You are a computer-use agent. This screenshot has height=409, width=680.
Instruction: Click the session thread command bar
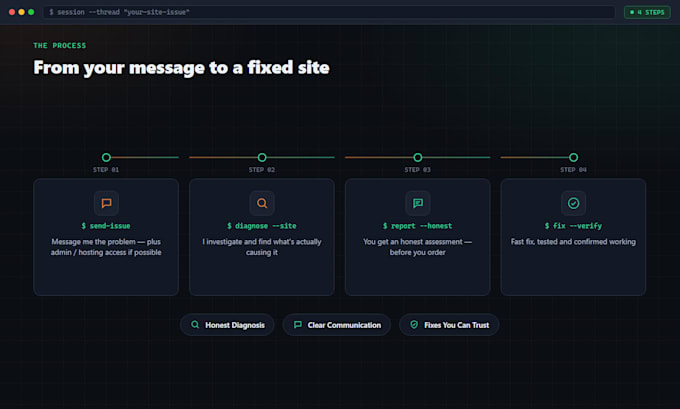(x=329, y=12)
